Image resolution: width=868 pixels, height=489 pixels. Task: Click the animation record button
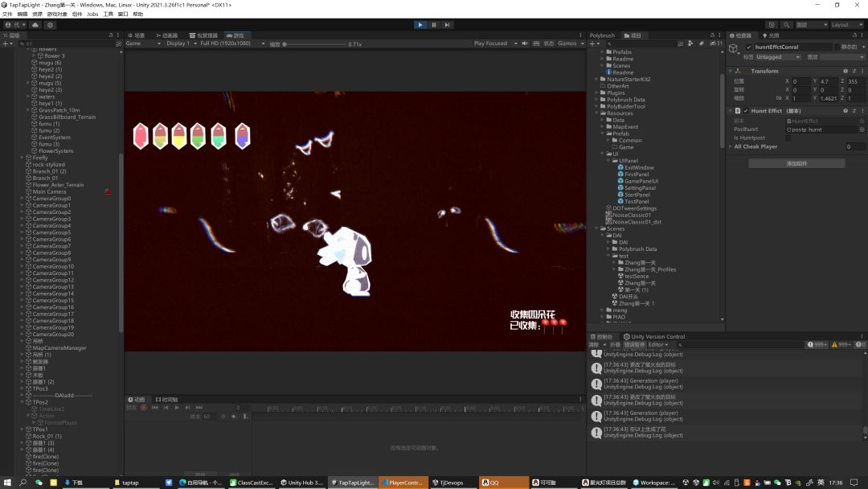click(144, 408)
